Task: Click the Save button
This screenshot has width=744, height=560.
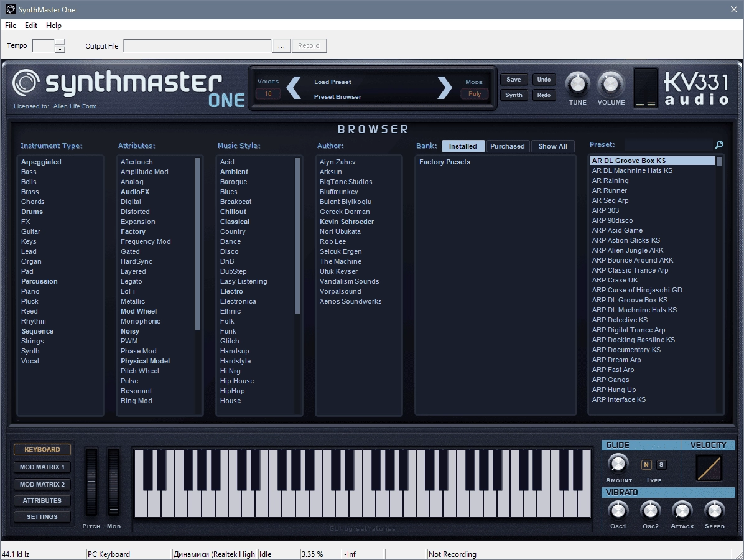Action: [x=513, y=80]
